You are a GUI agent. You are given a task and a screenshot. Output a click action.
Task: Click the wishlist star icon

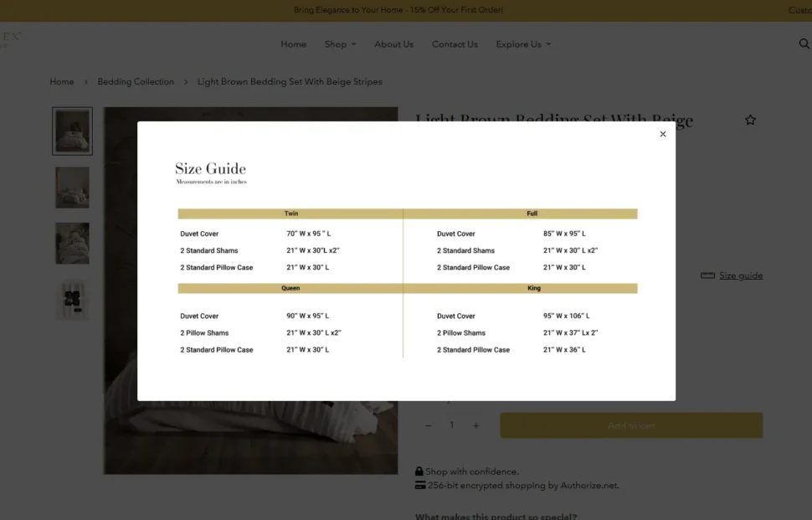tap(750, 120)
